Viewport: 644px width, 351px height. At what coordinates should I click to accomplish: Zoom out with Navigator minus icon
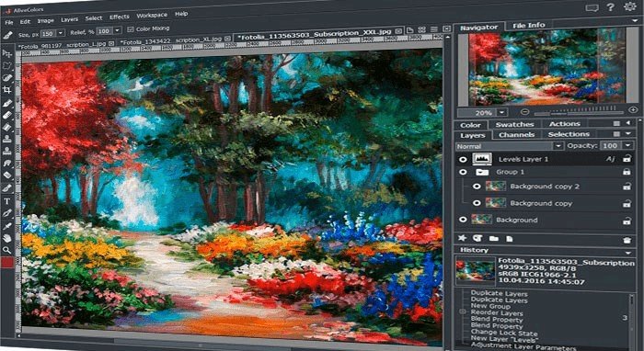[x=524, y=111]
